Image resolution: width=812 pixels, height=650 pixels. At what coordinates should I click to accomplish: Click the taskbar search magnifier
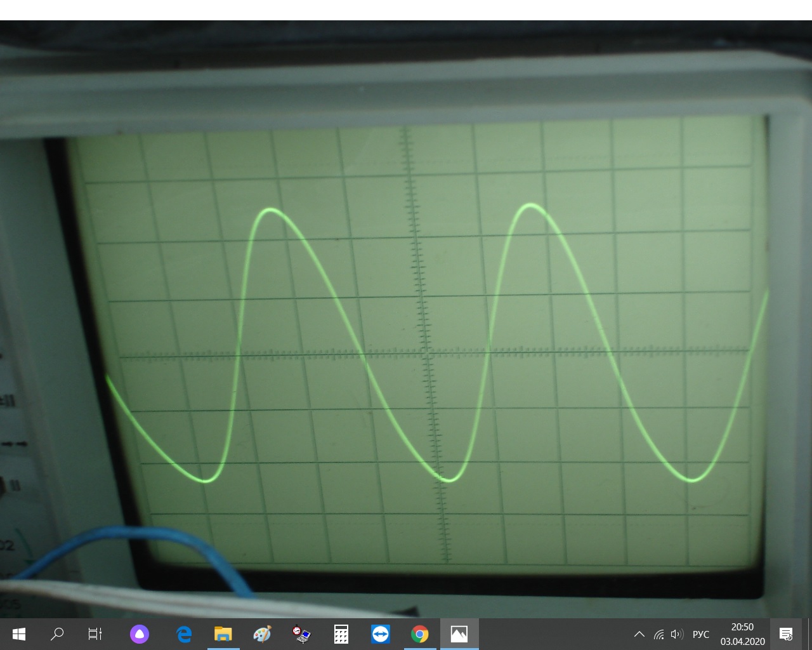pos(57,633)
